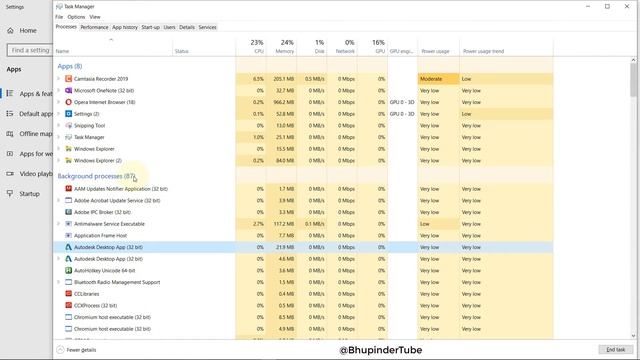Switch to the Performance tab
Image resolution: width=640 pixels, height=360 pixels.
[94, 27]
